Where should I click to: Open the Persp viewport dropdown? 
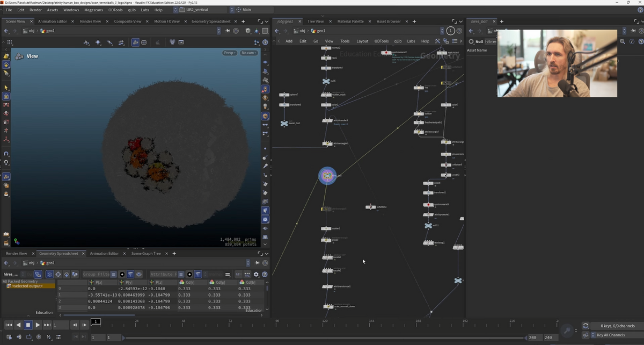230,53
